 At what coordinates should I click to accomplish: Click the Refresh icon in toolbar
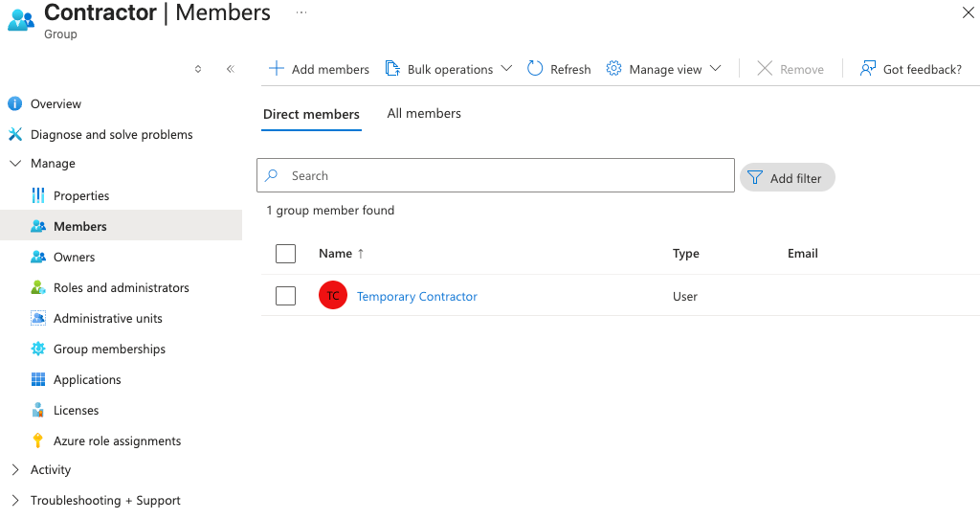tap(535, 69)
